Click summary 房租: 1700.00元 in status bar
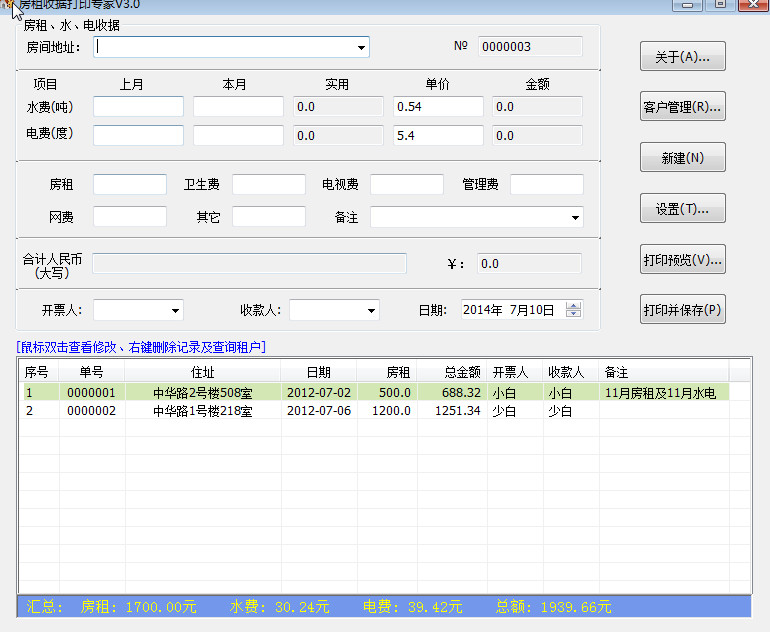 point(138,607)
